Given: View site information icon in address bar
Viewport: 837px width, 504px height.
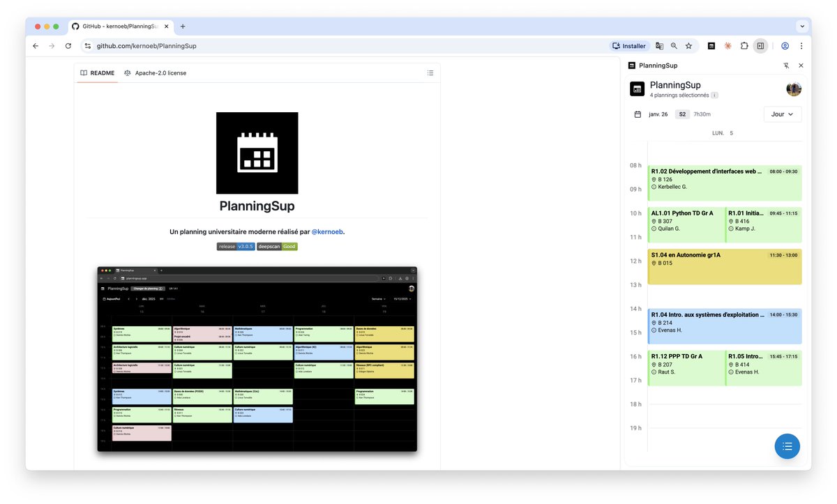Looking at the screenshot, I should [x=88, y=46].
